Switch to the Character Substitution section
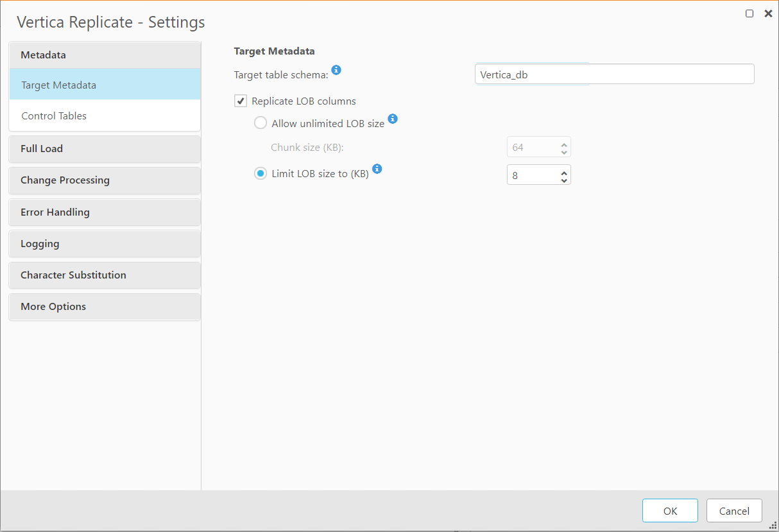 tap(105, 275)
